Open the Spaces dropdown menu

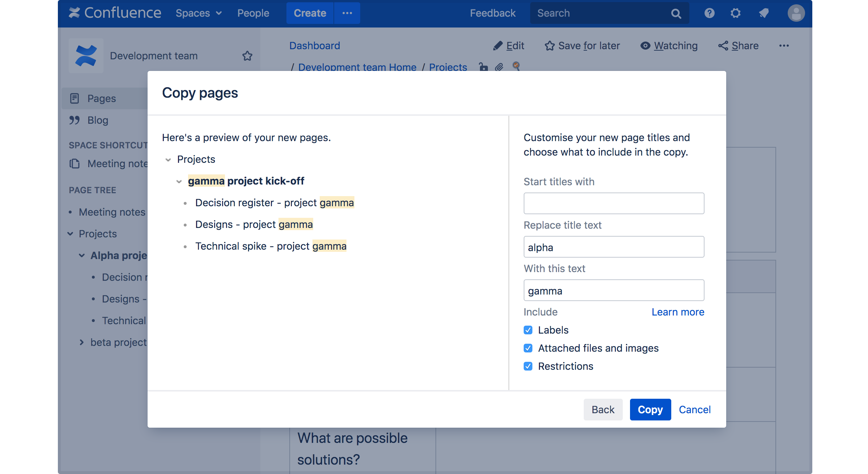click(x=199, y=13)
